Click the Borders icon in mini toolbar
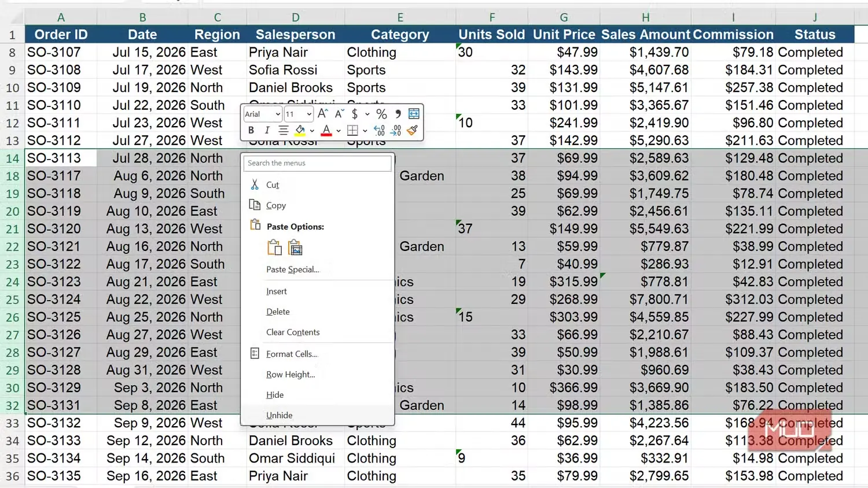 click(x=352, y=131)
